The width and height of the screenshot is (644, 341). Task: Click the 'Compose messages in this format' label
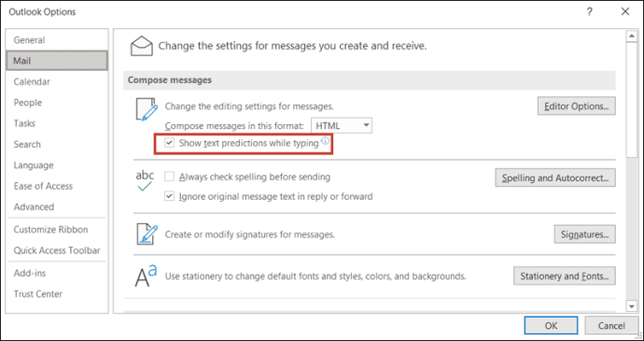click(x=234, y=125)
